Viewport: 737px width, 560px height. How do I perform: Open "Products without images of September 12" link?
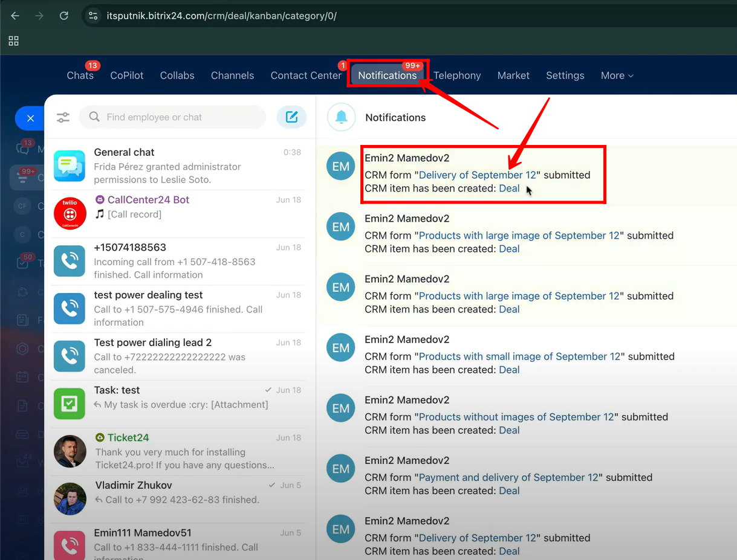click(x=516, y=417)
